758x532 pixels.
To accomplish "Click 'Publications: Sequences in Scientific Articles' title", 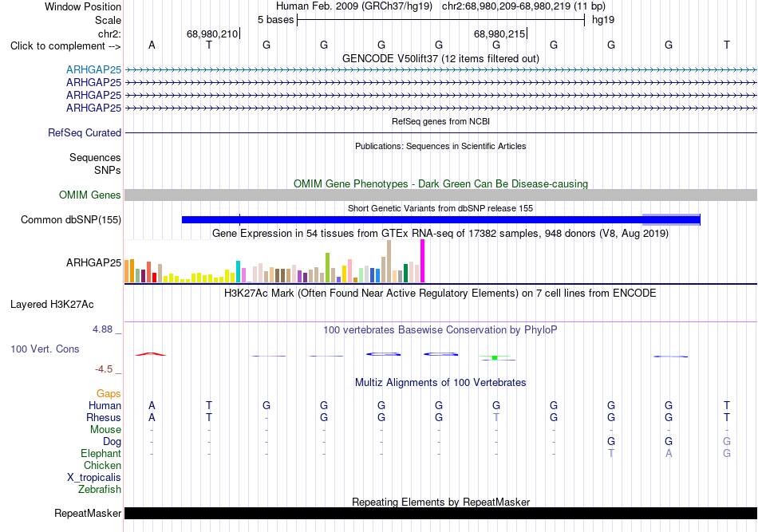I will [x=440, y=146].
